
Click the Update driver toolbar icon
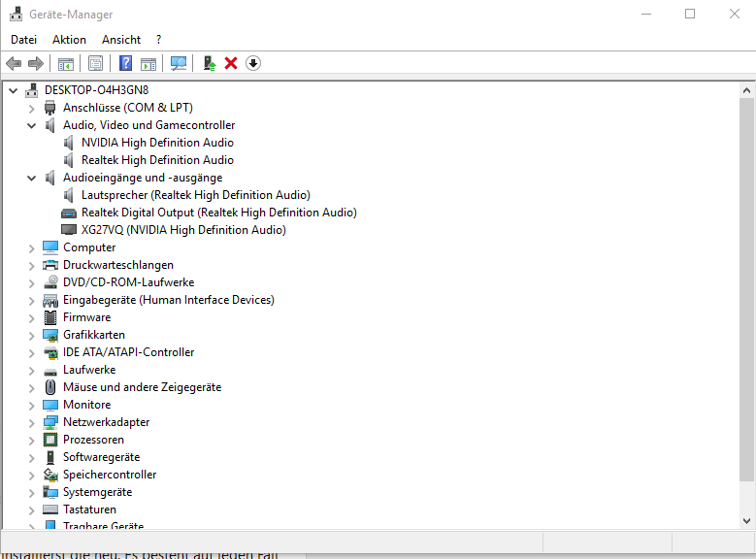pyautogui.click(x=210, y=63)
